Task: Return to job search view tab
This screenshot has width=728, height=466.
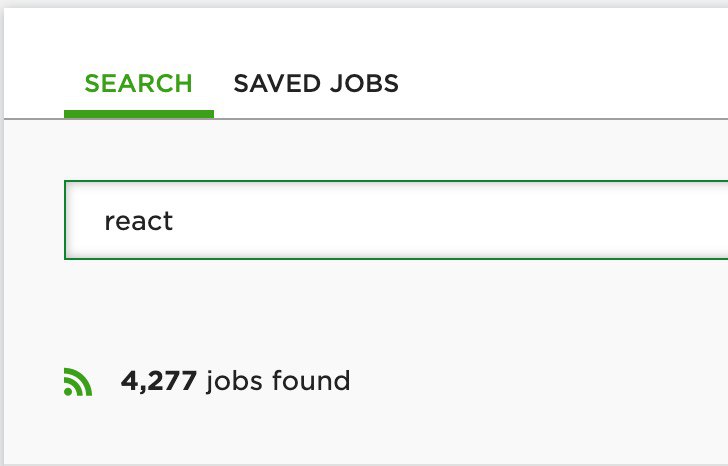Action: pyautogui.click(x=138, y=84)
